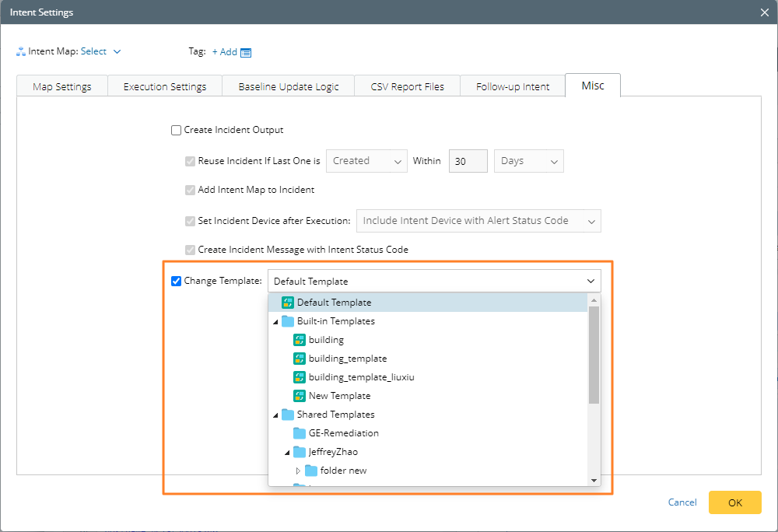The image size is (778, 532).
Task: Click the Within days number field
Action: coord(468,161)
